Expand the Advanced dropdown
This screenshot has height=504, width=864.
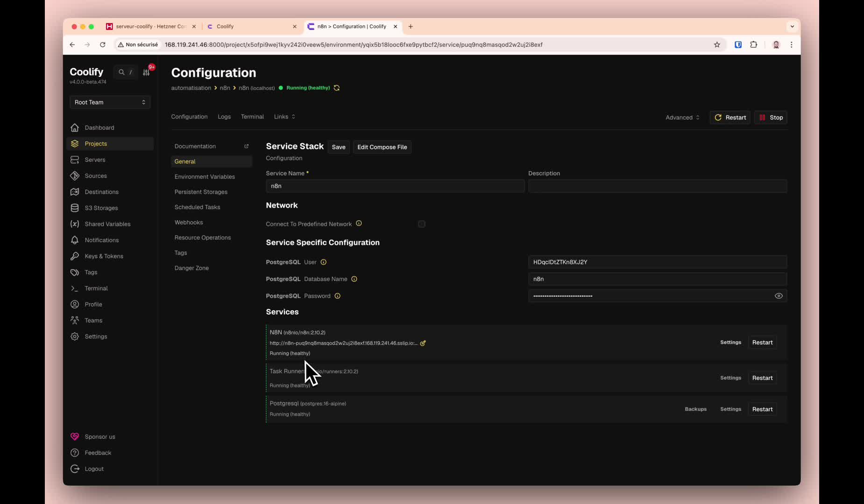click(682, 118)
